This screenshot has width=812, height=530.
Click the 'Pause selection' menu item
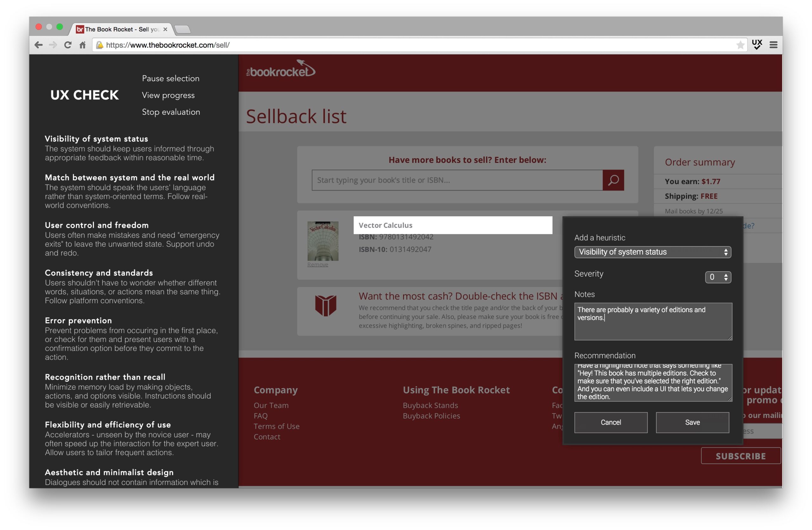point(170,78)
